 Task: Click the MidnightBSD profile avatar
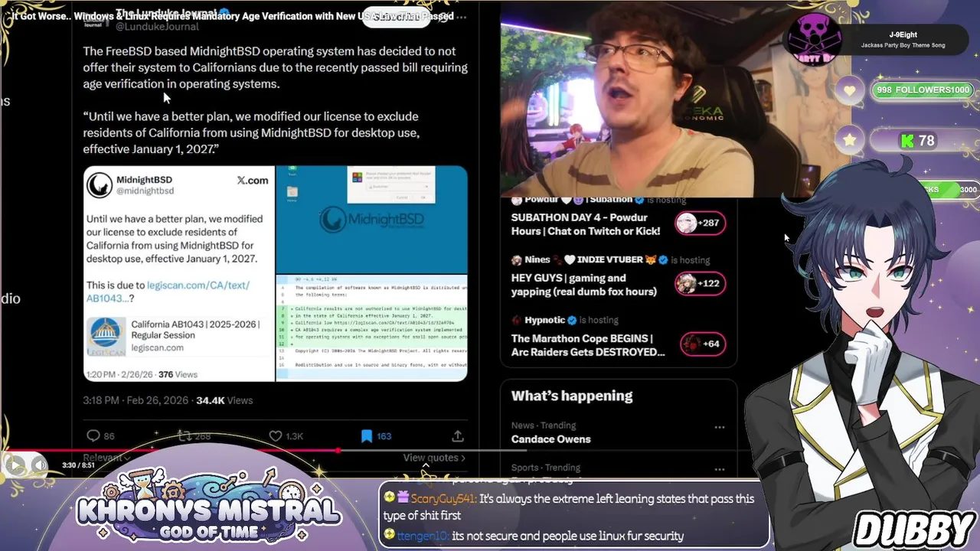point(99,185)
